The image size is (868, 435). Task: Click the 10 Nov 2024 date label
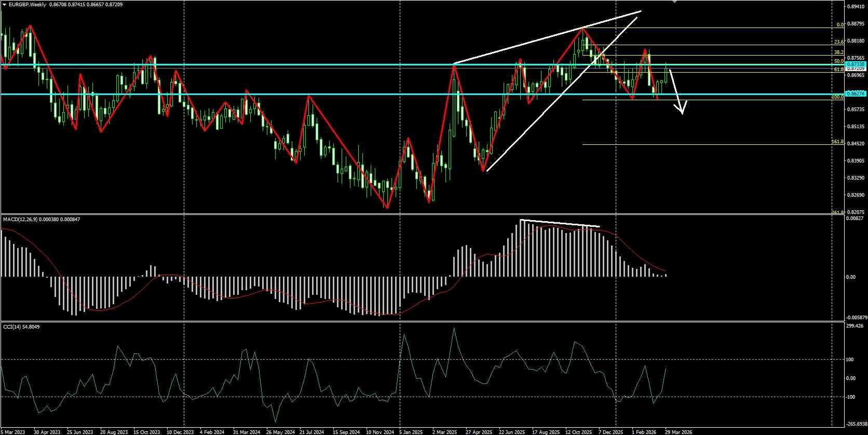point(379,432)
